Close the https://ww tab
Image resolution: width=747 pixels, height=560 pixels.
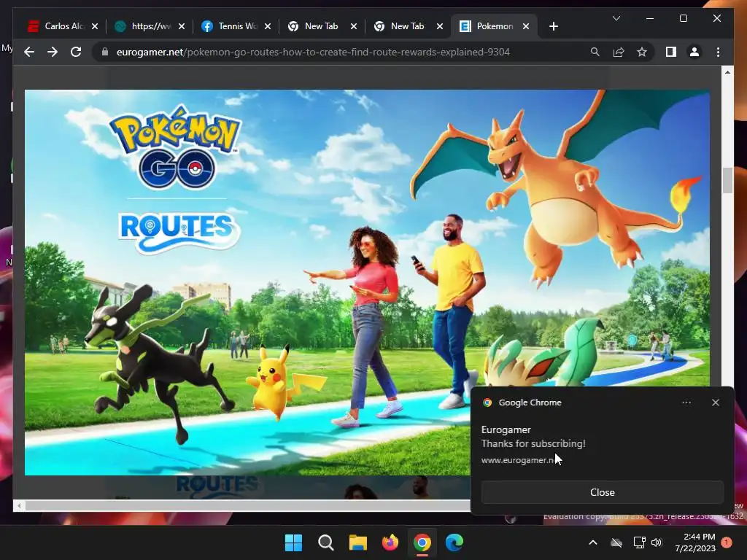pos(182,26)
